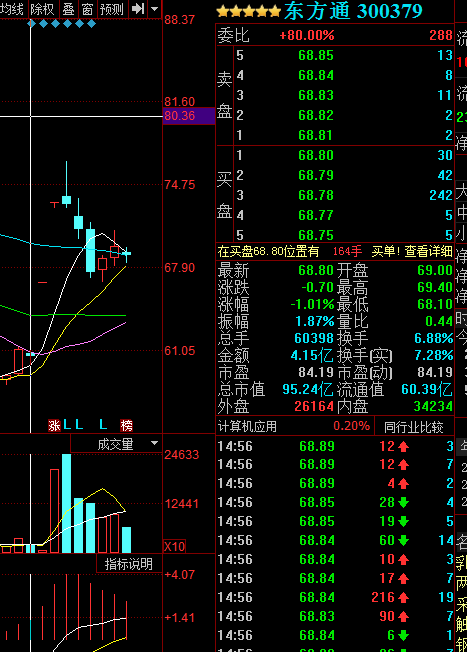Click the 24633 volume axis label
The image size is (467, 652).
[x=182, y=454]
